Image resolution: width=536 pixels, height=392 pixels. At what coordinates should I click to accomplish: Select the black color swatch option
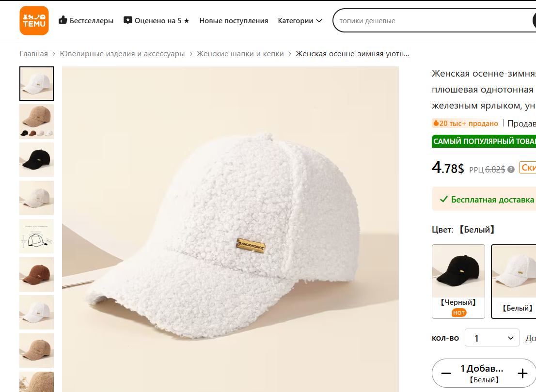(x=458, y=281)
